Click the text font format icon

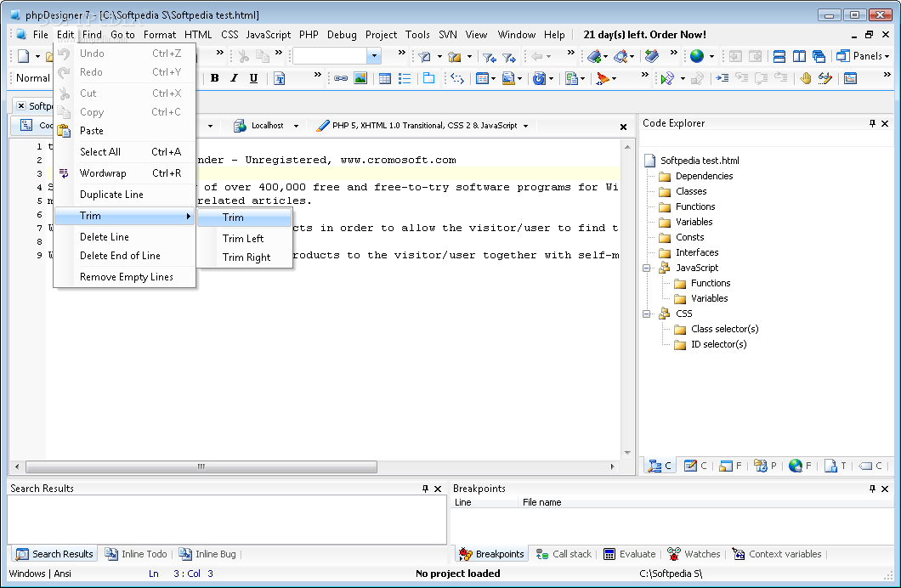tap(280, 78)
